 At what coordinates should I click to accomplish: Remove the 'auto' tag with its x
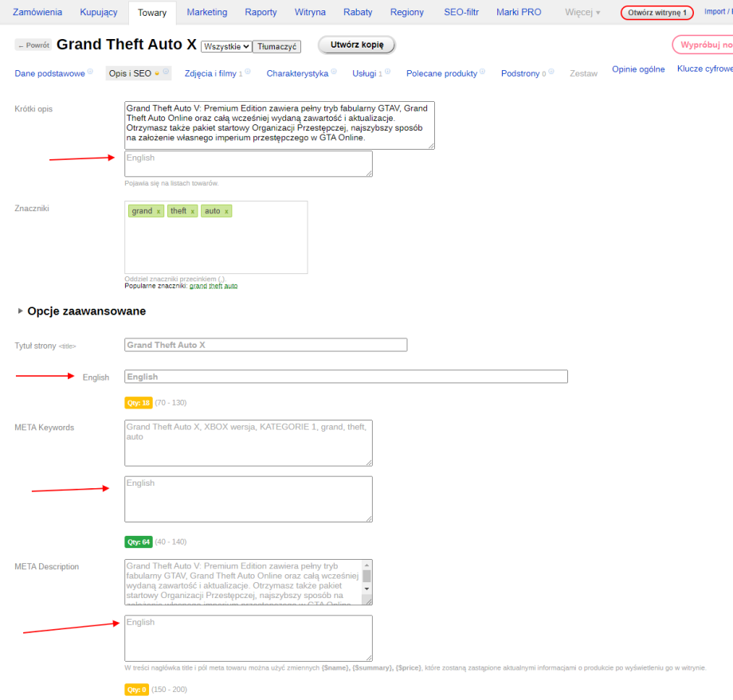coord(226,211)
